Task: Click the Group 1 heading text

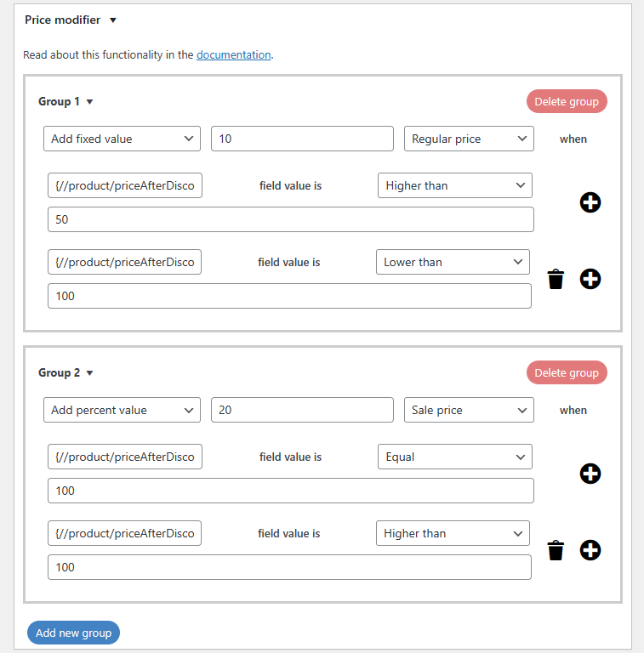Action: (x=59, y=102)
